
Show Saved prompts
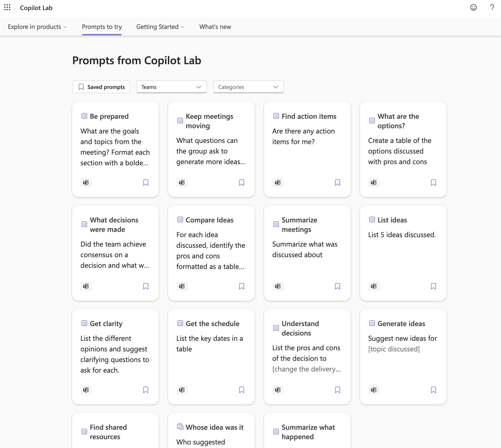pos(101,87)
